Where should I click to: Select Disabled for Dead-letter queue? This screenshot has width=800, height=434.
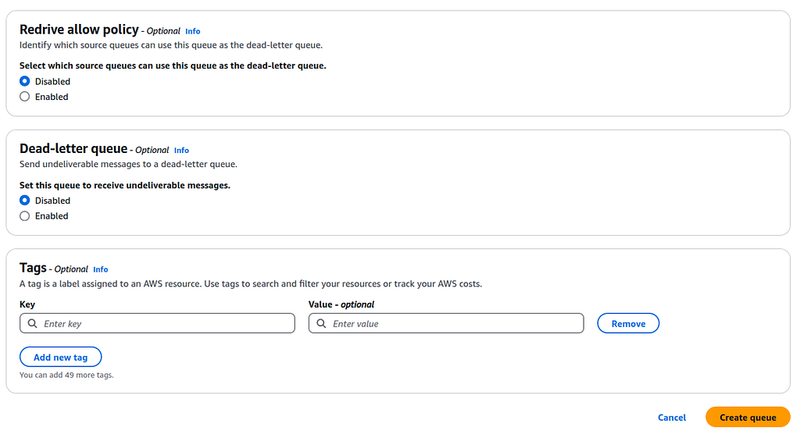tap(24, 200)
